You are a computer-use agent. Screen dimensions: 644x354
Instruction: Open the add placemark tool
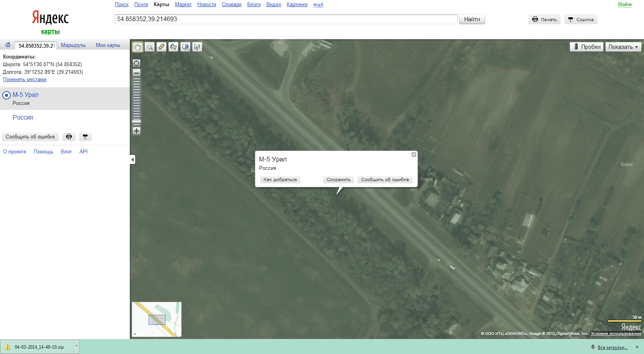(185, 47)
